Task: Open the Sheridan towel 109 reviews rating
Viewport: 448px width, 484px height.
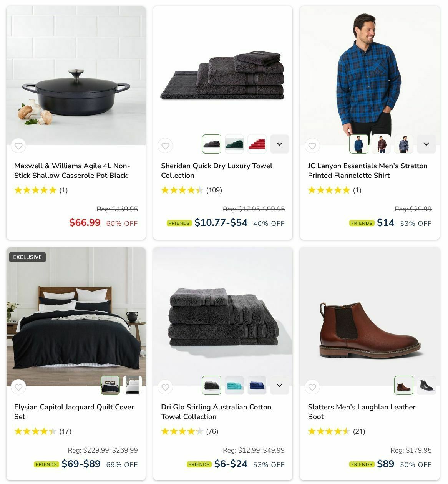Action: [x=191, y=190]
